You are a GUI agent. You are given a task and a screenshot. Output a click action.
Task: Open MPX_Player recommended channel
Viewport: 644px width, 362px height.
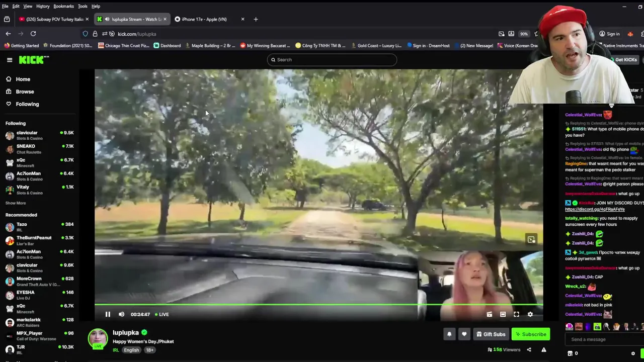point(39,335)
